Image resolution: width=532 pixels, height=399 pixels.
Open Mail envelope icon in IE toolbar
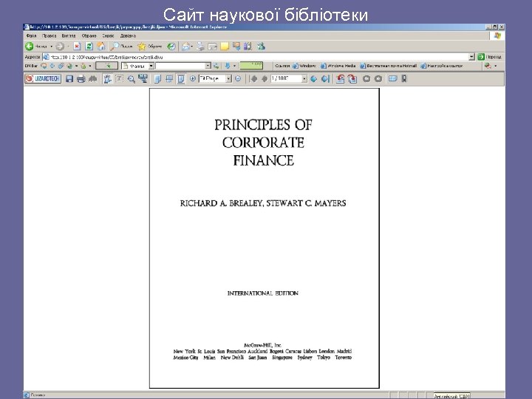pos(185,47)
